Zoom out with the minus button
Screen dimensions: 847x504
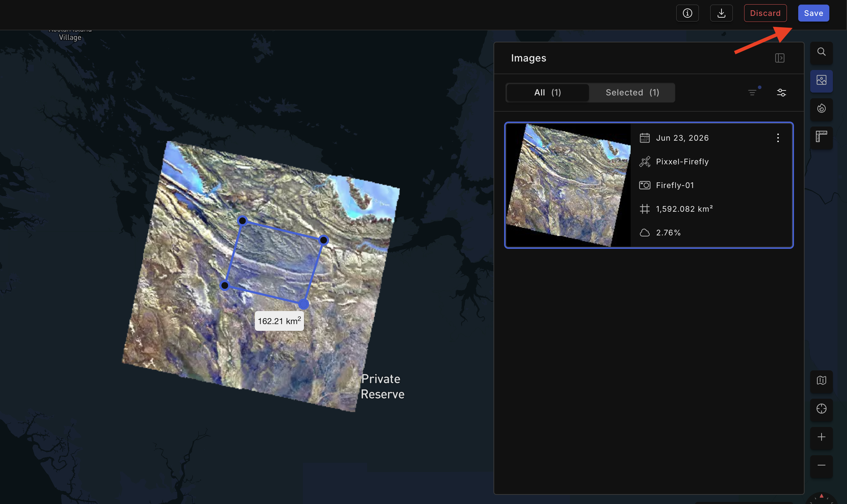pos(821,466)
